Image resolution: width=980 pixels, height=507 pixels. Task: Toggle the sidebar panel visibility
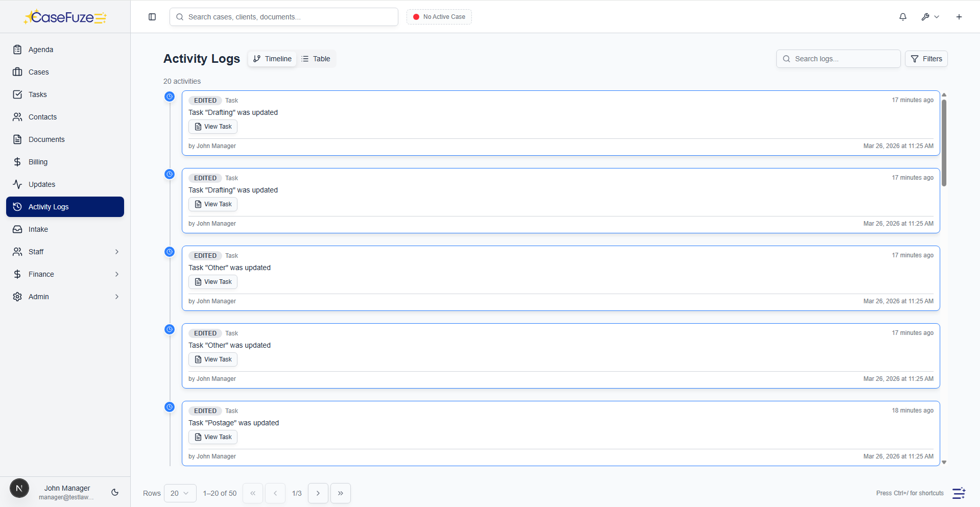click(x=152, y=17)
